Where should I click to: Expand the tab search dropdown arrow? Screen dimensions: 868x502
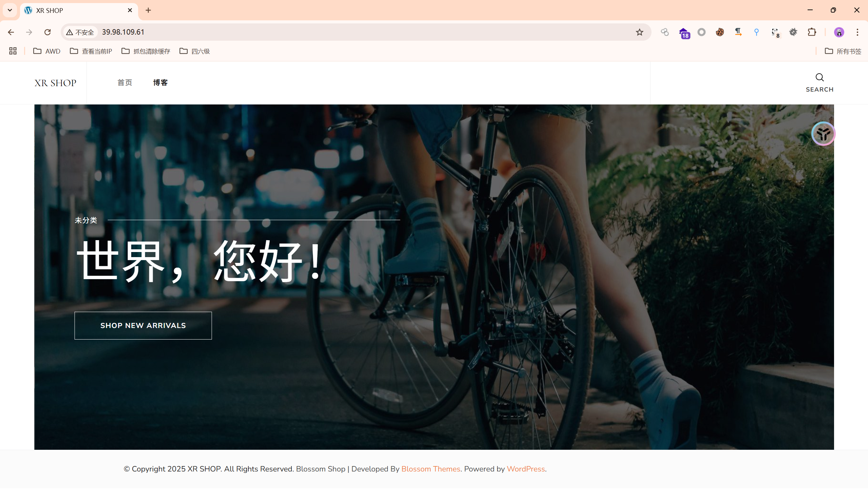[10, 10]
